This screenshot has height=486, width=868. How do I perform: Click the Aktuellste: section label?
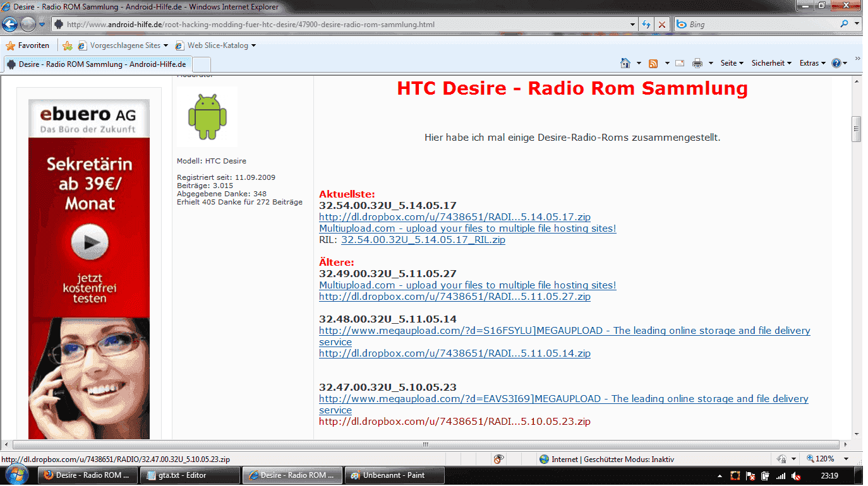point(347,194)
